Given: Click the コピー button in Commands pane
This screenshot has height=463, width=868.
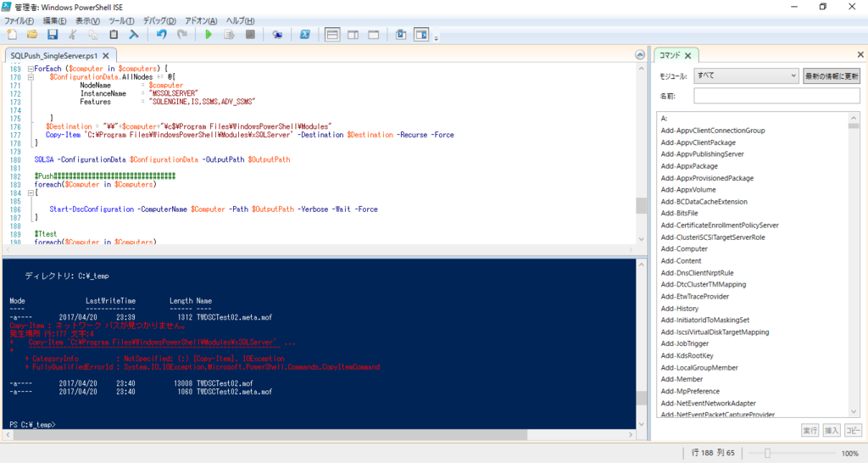Looking at the screenshot, I should (x=853, y=430).
